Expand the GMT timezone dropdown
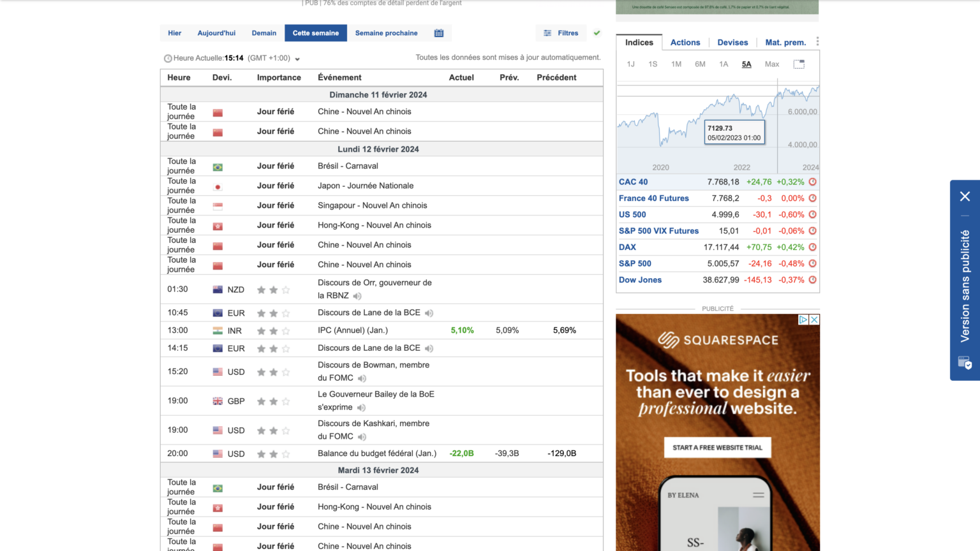 (x=297, y=57)
